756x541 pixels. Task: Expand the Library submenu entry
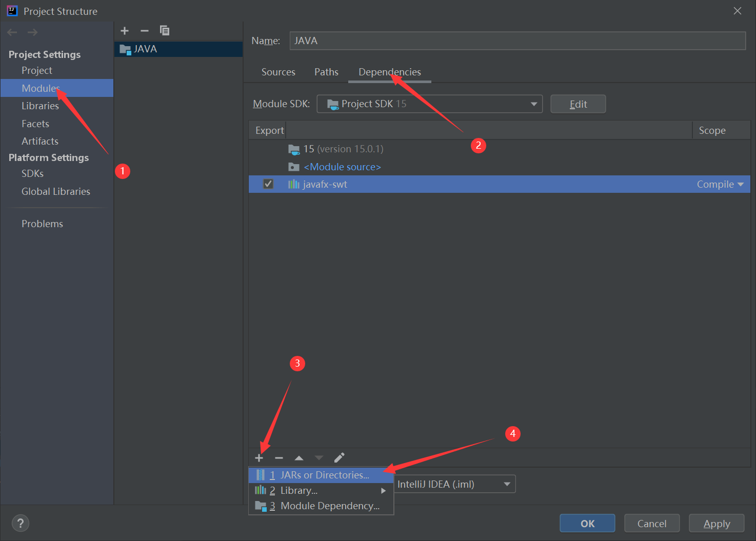pos(321,491)
